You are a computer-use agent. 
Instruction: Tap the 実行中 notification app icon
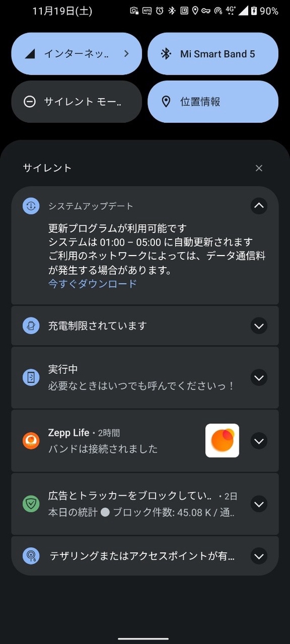31,378
